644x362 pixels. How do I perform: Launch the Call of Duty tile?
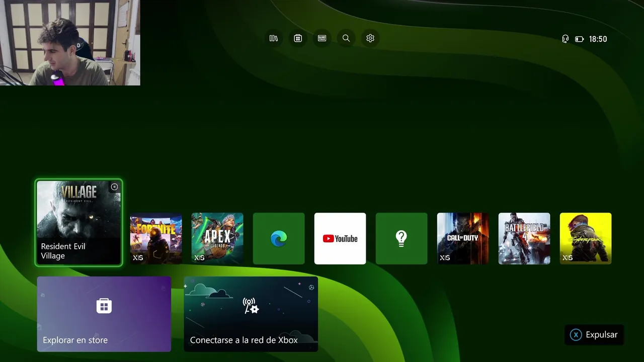pos(463,238)
